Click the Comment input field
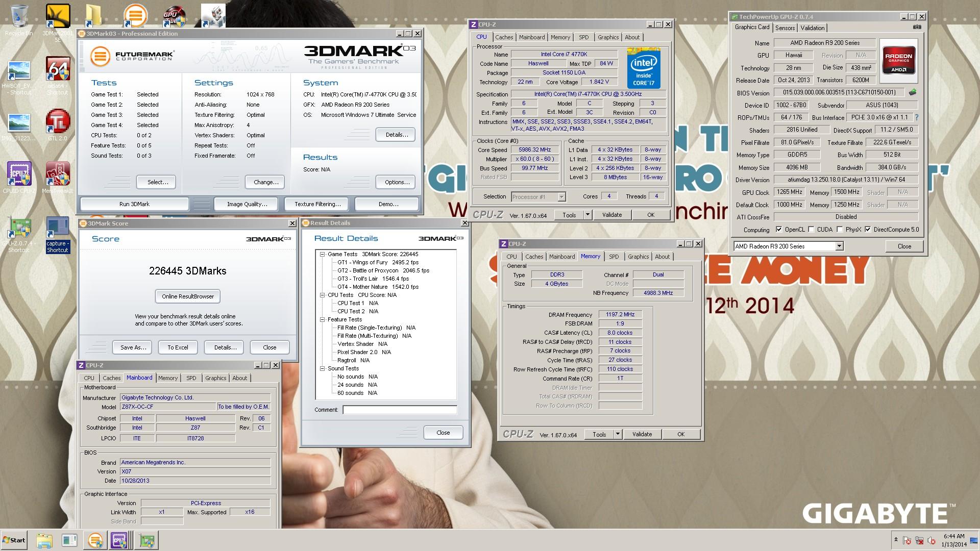This screenshot has height=551, width=980. (400, 410)
